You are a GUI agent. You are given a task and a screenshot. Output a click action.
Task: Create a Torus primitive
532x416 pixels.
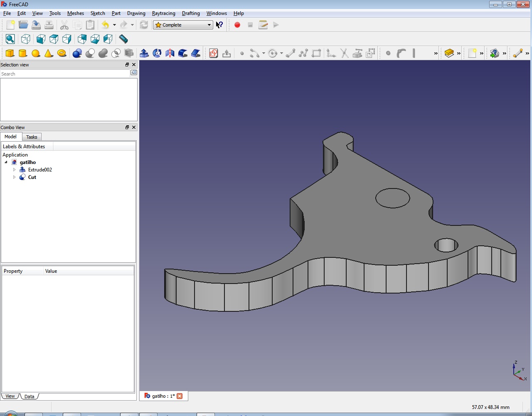click(x=62, y=53)
